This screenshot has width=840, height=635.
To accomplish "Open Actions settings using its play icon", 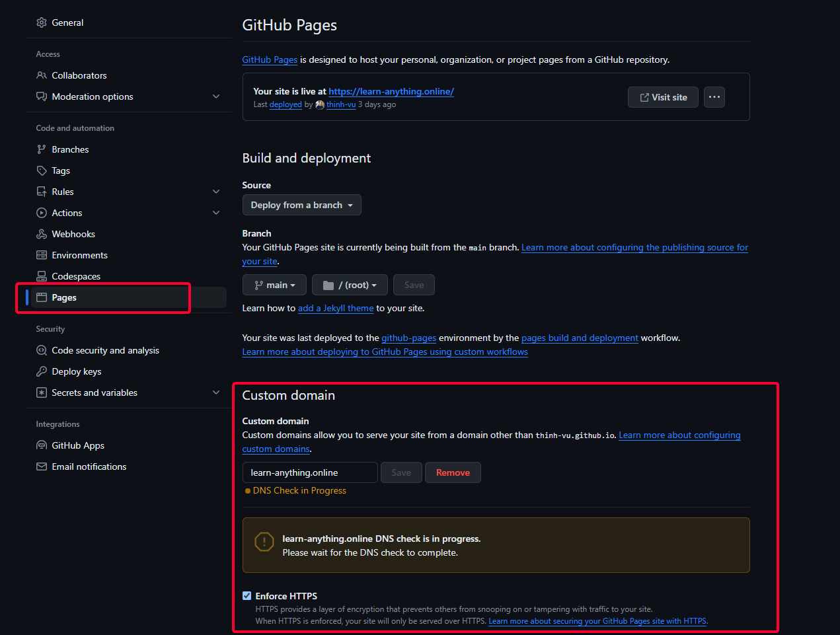I will coord(41,213).
